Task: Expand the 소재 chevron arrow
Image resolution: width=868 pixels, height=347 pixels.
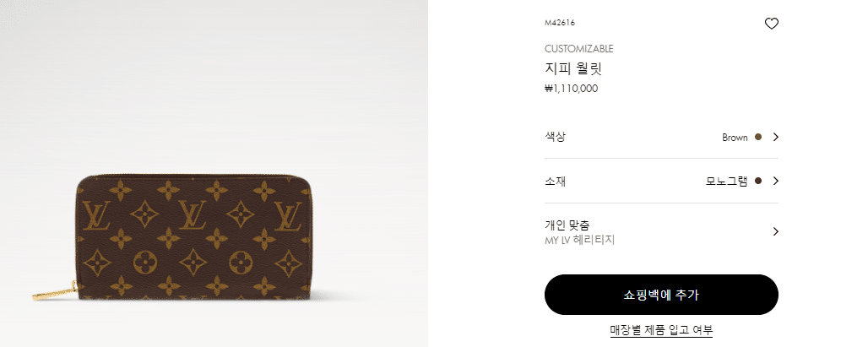Action: click(x=776, y=181)
